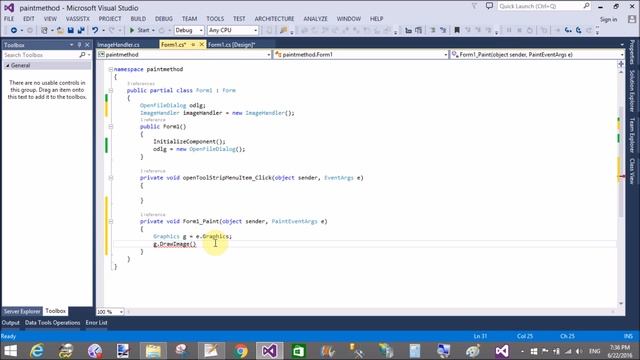Collapse the General toolbox group
640x360 pixels.
pos(7,65)
